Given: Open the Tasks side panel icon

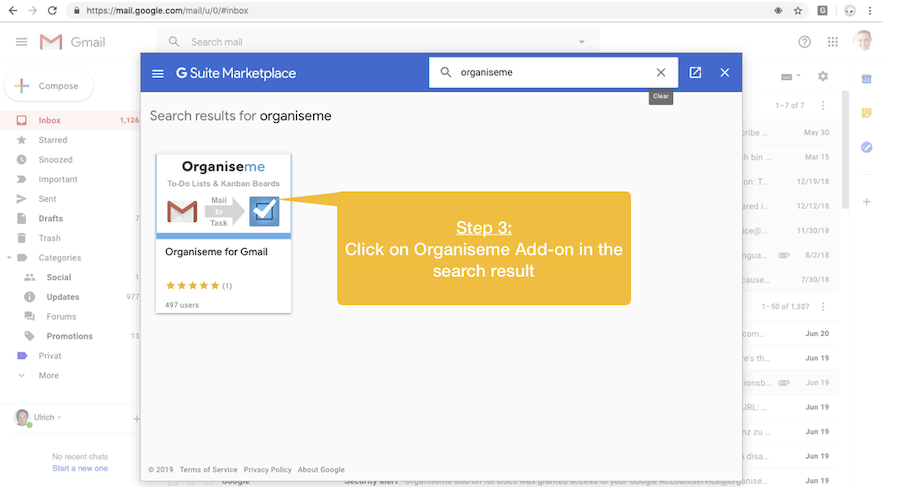Looking at the screenshot, I should (867, 148).
